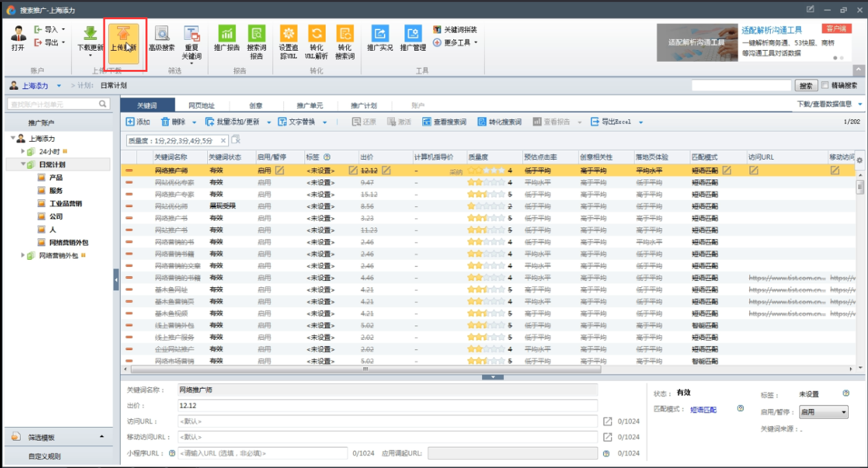Image resolution: width=868 pixels, height=468 pixels.
Task: Click the 小程序URL input field
Action: pos(263,453)
